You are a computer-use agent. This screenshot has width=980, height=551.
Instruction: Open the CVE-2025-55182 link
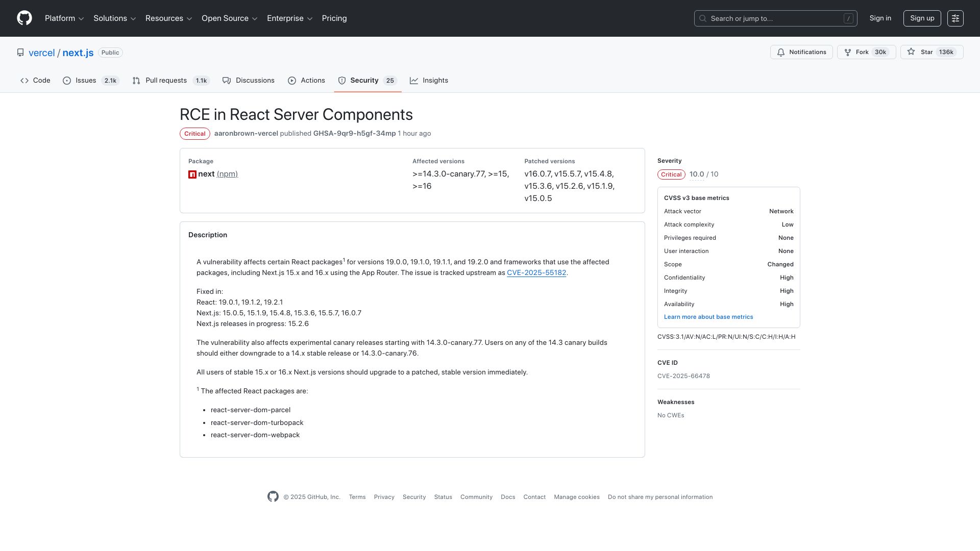(536, 273)
